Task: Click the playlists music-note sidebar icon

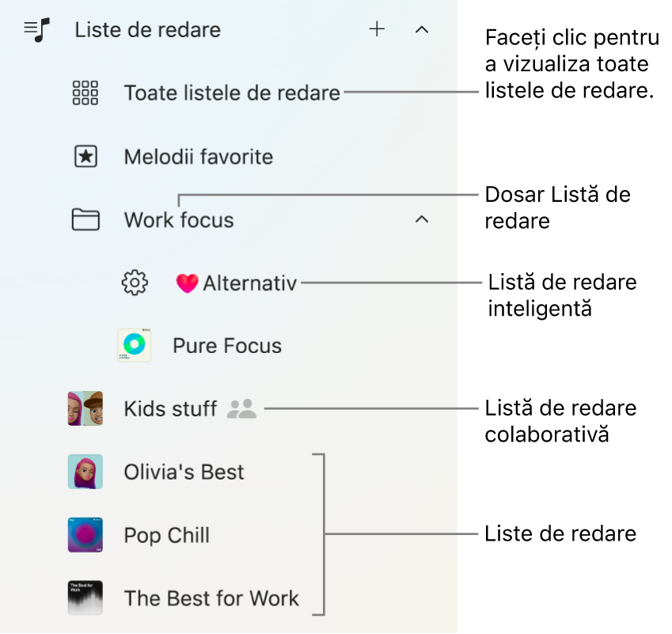Action: pyautogui.click(x=35, y=29)
